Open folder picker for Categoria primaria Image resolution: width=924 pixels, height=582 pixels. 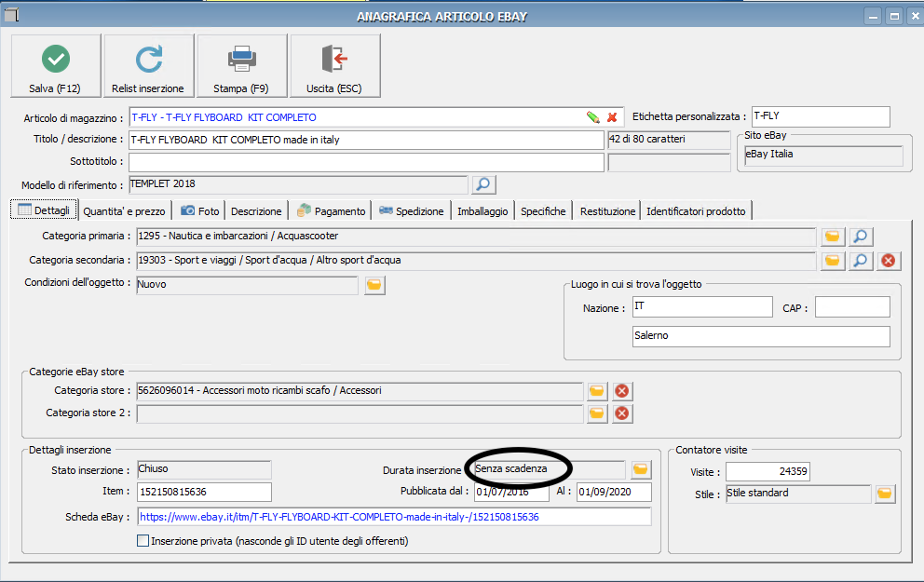[x=832, y=237]
